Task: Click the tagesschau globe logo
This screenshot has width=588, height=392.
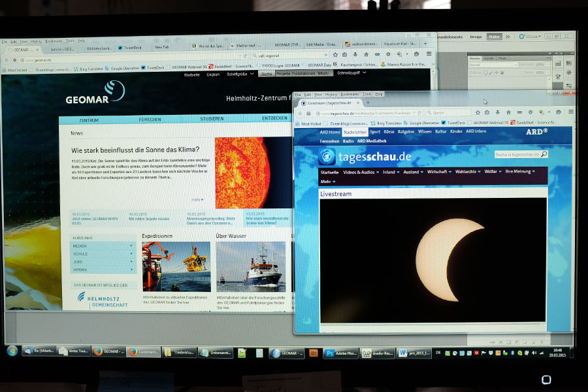Action: pyautogui.click(x=327, y=157)
